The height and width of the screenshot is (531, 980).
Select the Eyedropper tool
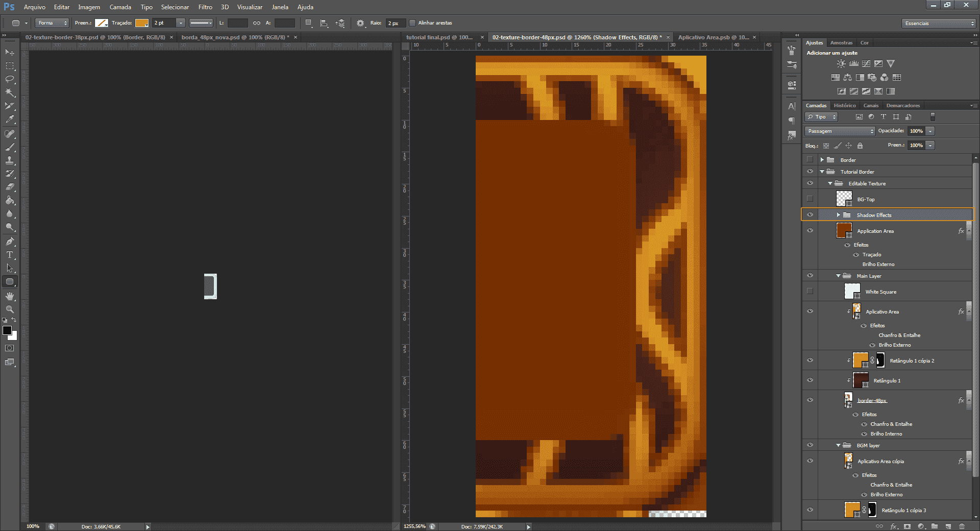(10, 119)
